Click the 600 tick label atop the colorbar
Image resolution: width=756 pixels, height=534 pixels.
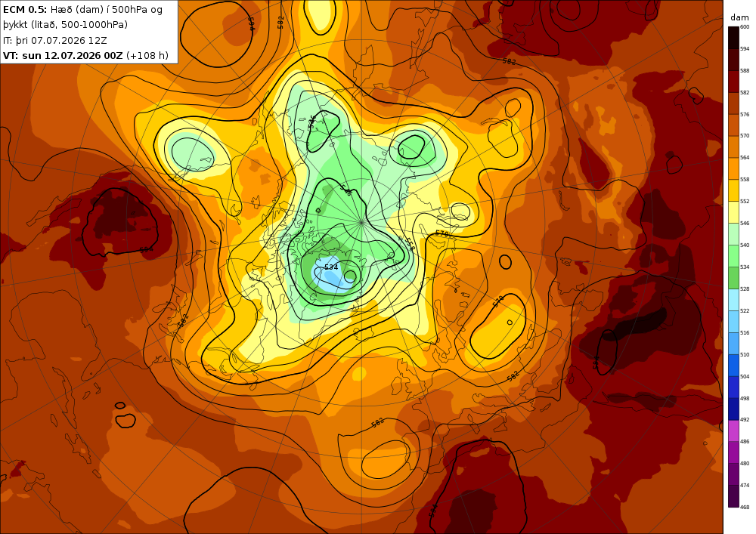pos(745,27)
